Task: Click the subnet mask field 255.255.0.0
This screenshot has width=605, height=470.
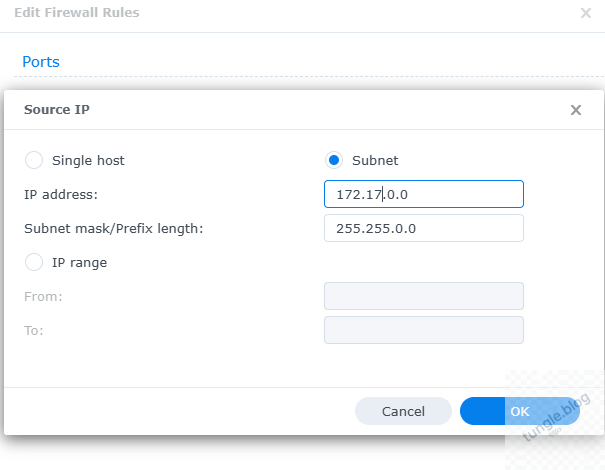Action: pos(424,228)
